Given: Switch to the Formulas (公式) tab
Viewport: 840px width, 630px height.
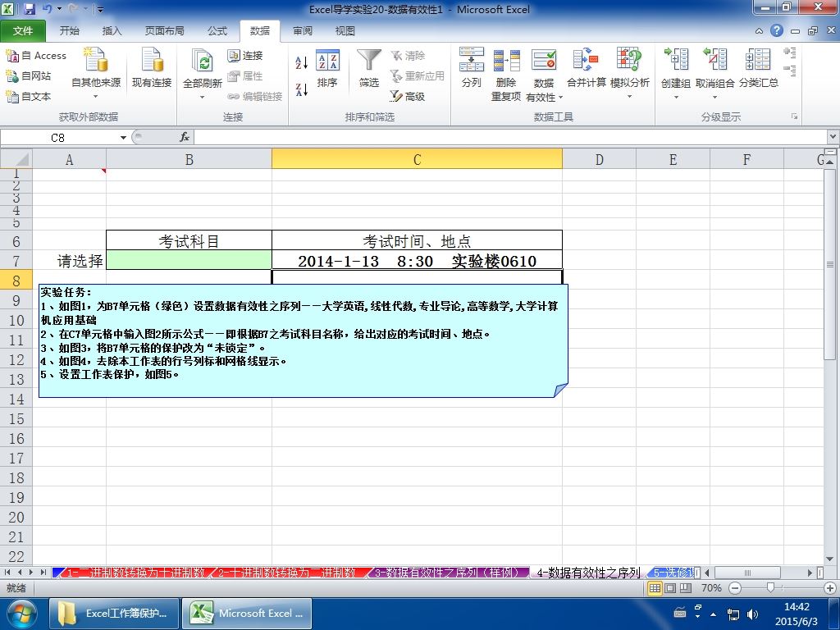Looking at the screenshot, I should [217, 31].
